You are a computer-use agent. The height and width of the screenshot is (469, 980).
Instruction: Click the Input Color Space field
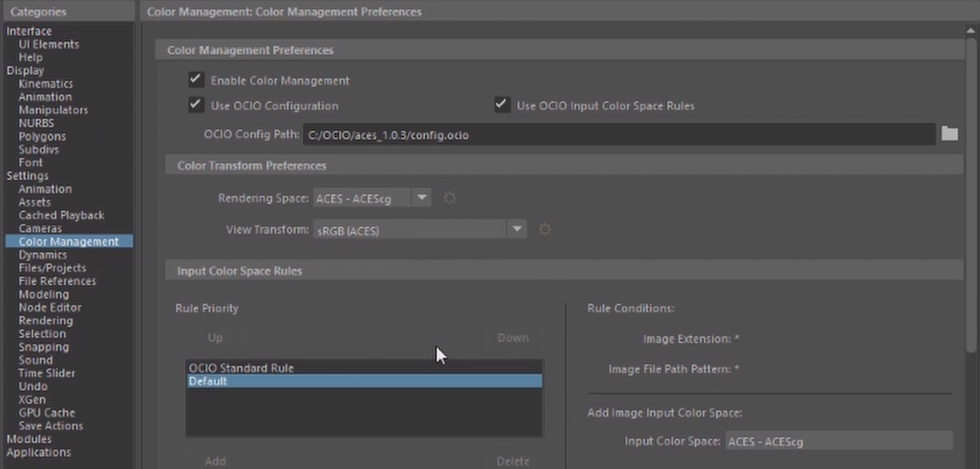pos(839,442)
